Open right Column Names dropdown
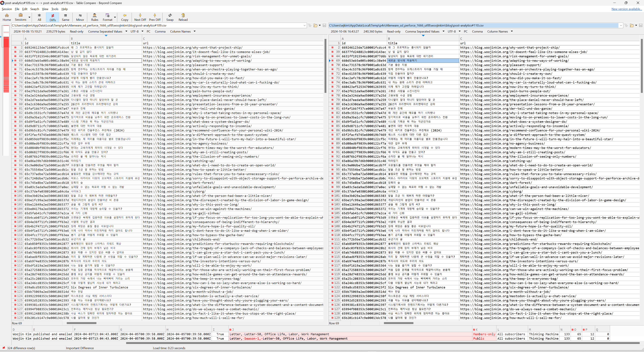Viewport: 644px width, 352px height. click(500, 32)
